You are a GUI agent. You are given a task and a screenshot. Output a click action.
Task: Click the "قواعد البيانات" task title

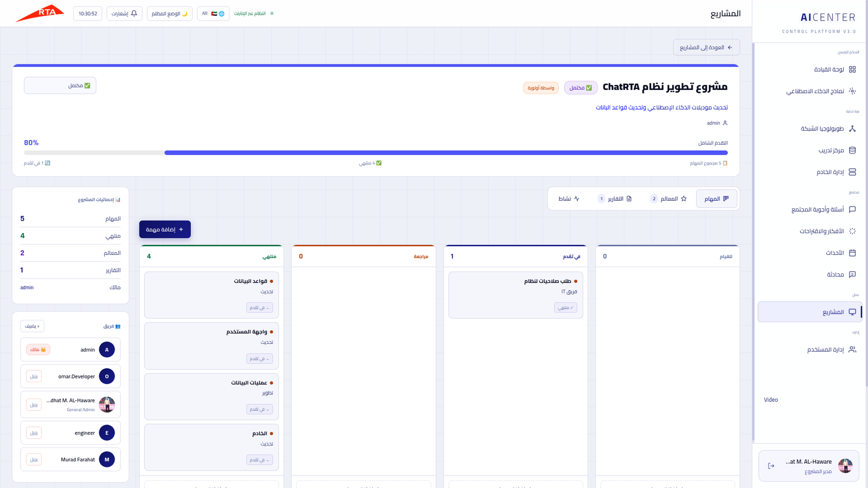pyautogui.click(x=251, y=281)
